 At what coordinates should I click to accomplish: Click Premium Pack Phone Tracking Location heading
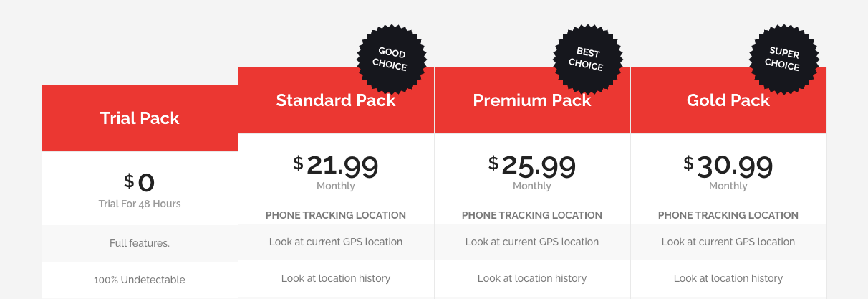pos(532,215)
